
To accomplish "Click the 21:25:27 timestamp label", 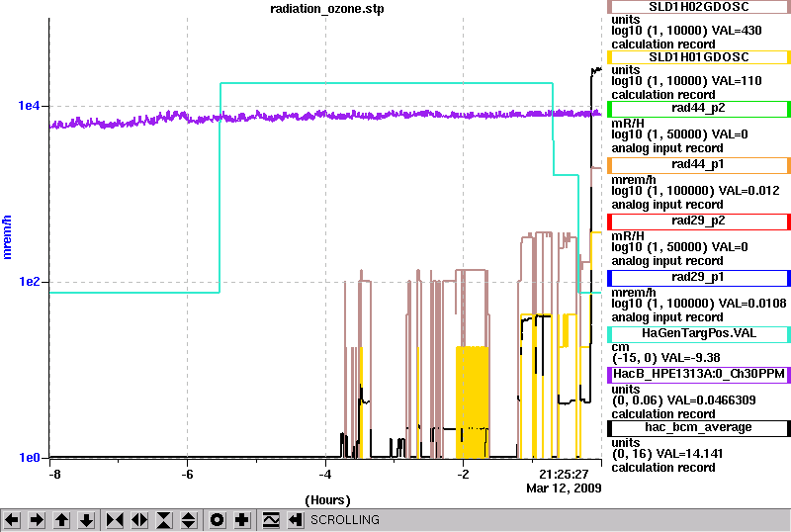I will point(564,475).
